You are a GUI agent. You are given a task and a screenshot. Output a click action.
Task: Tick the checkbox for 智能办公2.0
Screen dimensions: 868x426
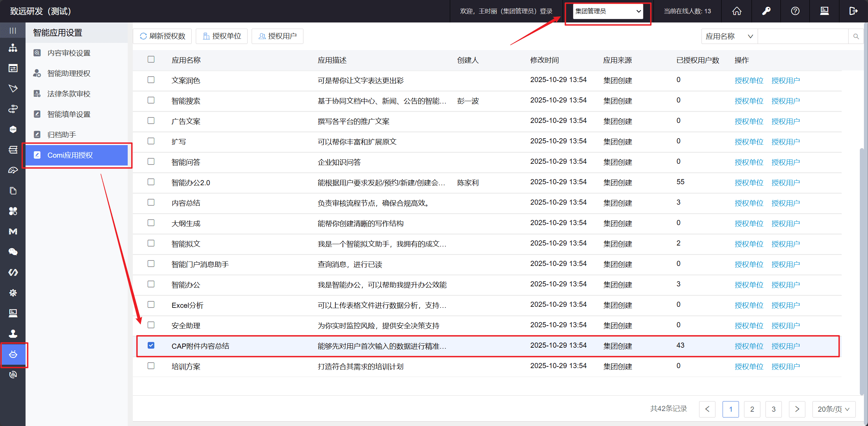tap(151, 182)
